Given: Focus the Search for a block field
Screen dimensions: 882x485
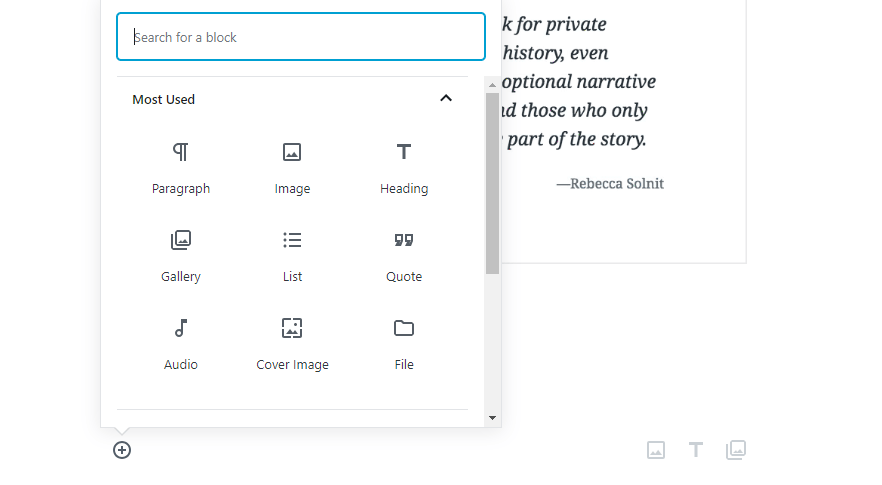Looking at the screenshot, I should tap(301, 37).
